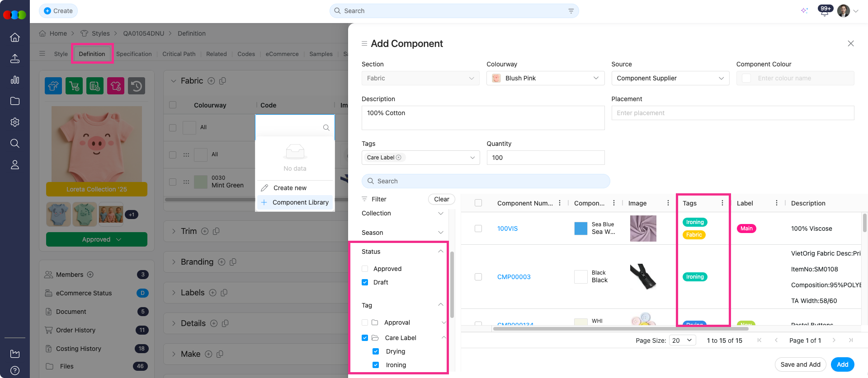Open the Definition tab
This screenshot has height=378, width=868.
tap(92, 54)
